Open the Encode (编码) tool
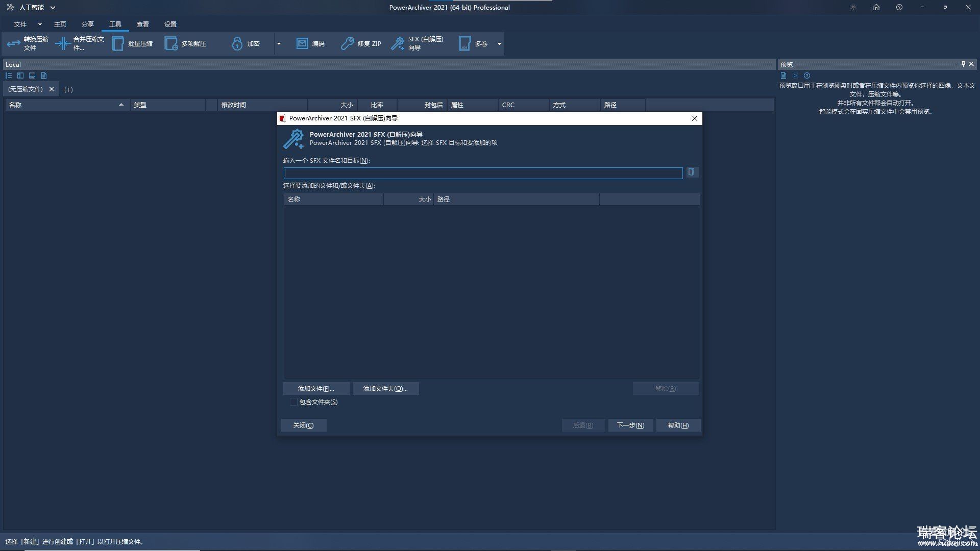The width and height of the screenshot is (980, 551). click(302, 44)
